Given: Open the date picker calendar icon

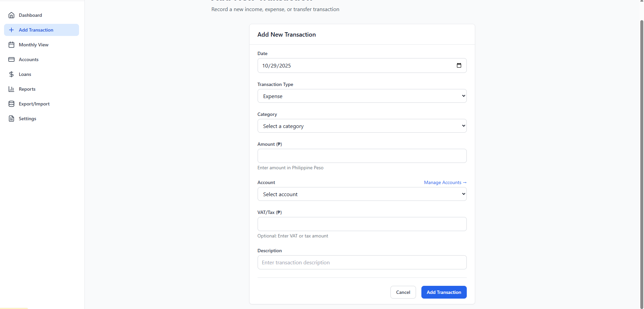Looking at the screenshot, I should coord(459,65).
